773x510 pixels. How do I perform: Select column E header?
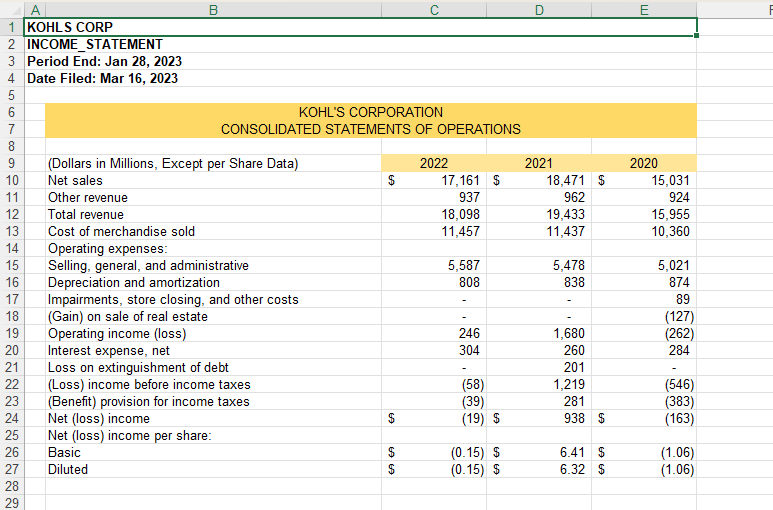[644, 10]
